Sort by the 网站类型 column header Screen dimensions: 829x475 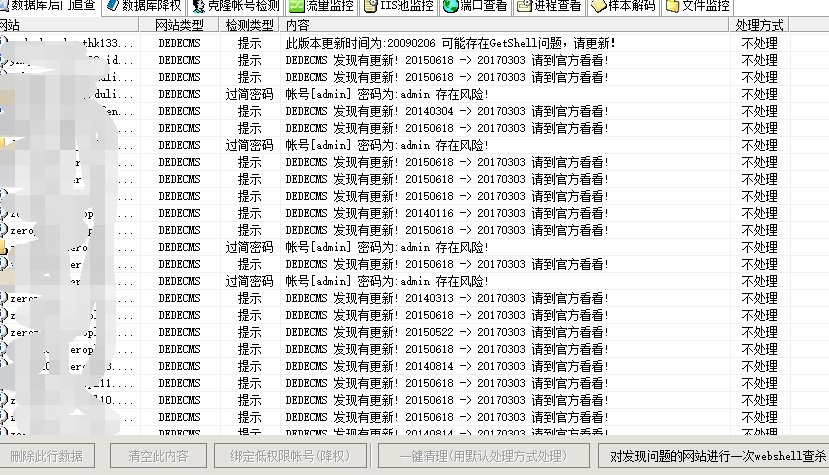click(179, 25)
